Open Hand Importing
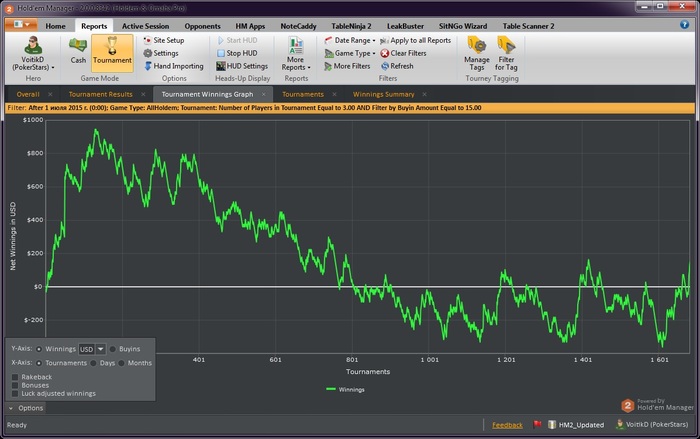Screen dimensions: 700x439 [x=174, y=66]
